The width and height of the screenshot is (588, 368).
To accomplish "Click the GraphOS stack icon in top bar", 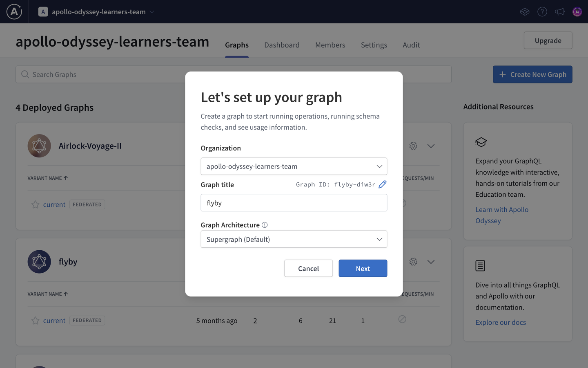I will 525,11.
